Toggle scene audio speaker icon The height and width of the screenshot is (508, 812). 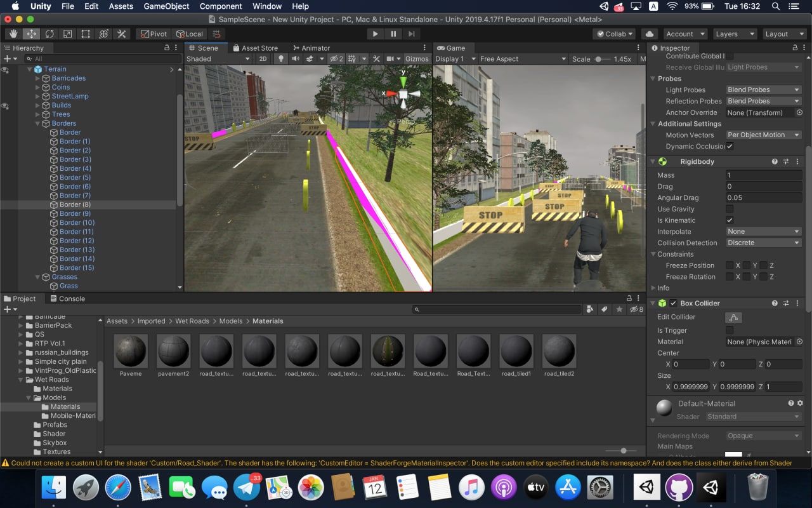click(x=295, y=58)
